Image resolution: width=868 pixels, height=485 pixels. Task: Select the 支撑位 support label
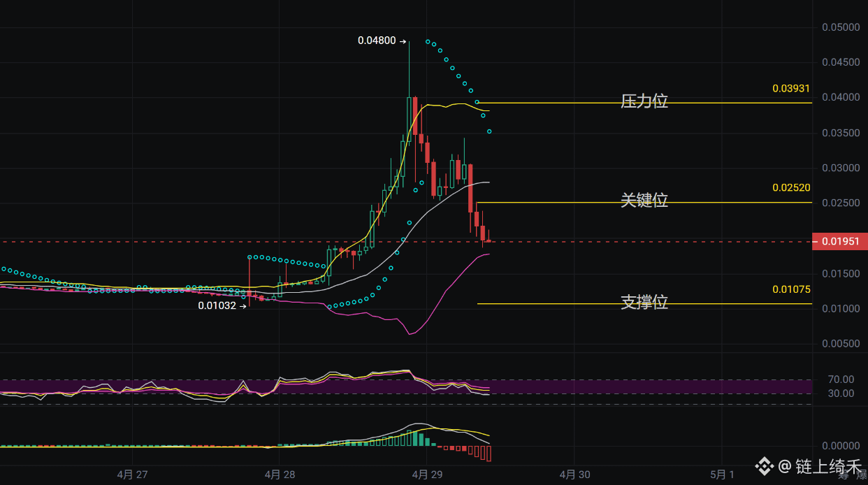[644, 302]
